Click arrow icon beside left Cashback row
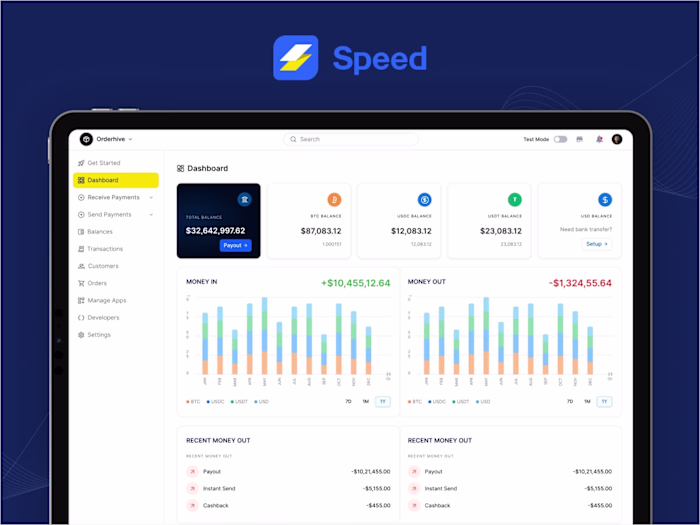700x525 pixels. coord(192,505)
